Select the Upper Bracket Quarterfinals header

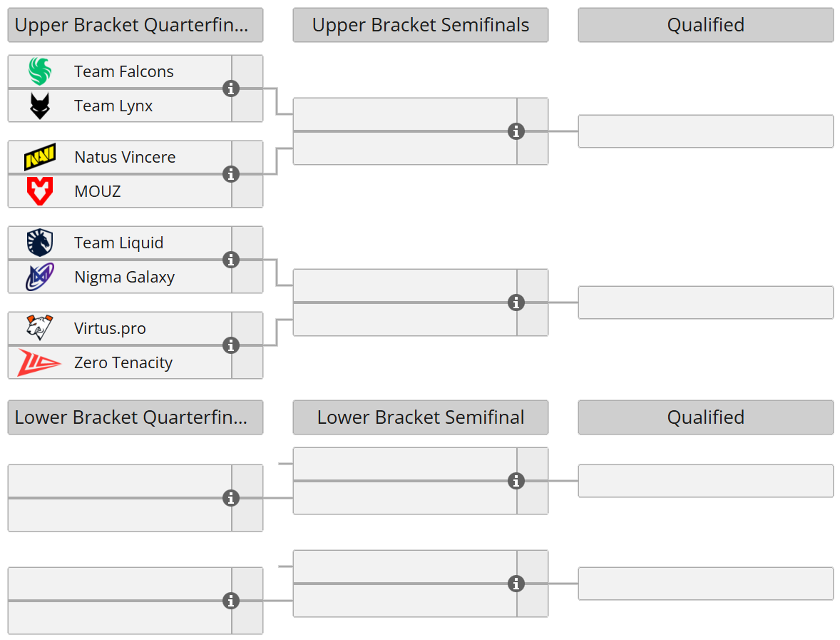135,25
